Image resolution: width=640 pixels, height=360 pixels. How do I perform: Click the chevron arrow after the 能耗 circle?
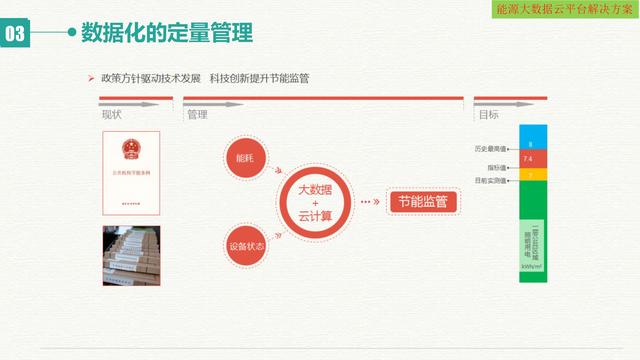click(278, 171)
